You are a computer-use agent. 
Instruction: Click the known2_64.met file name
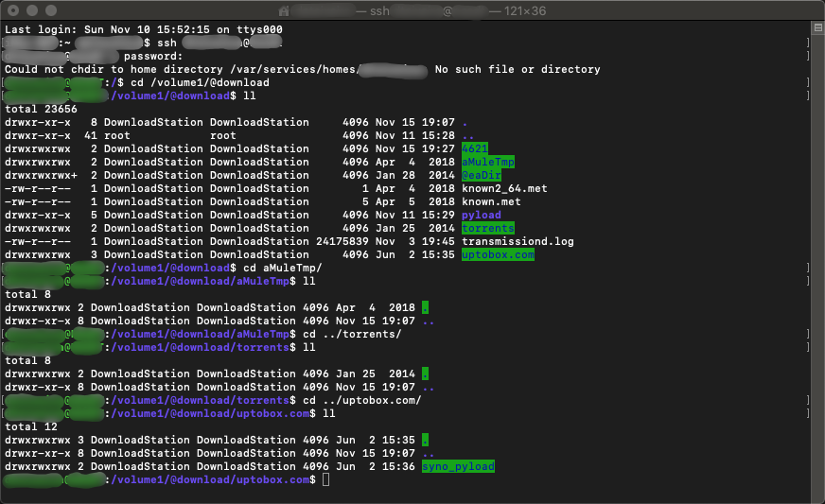click(x=504, y=189)
